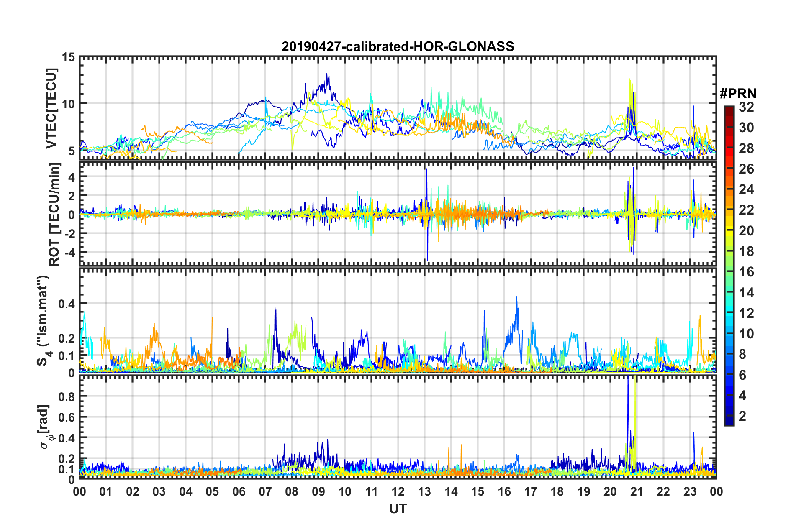This screenshot has height=532, width=796.
Task: Click the plot title 20190427-calibrated-HOR-GLONASS
Action: click(x=398, y=46)
